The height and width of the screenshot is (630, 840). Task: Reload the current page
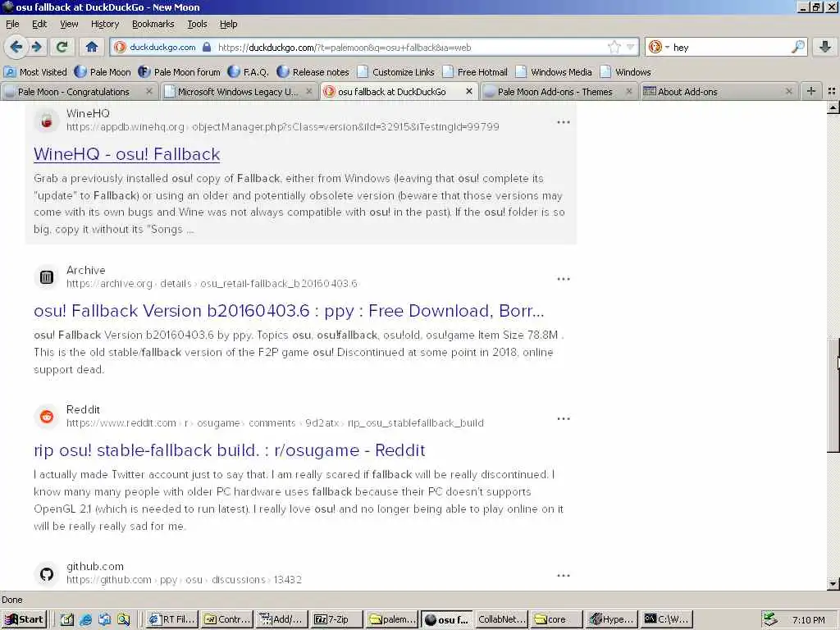click(62, 47)
